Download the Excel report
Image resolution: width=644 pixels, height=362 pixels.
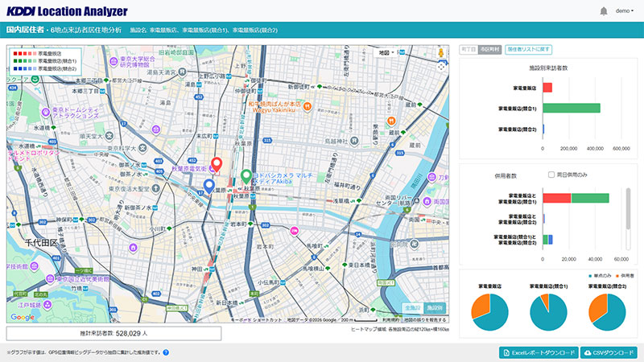coord(539,352)
